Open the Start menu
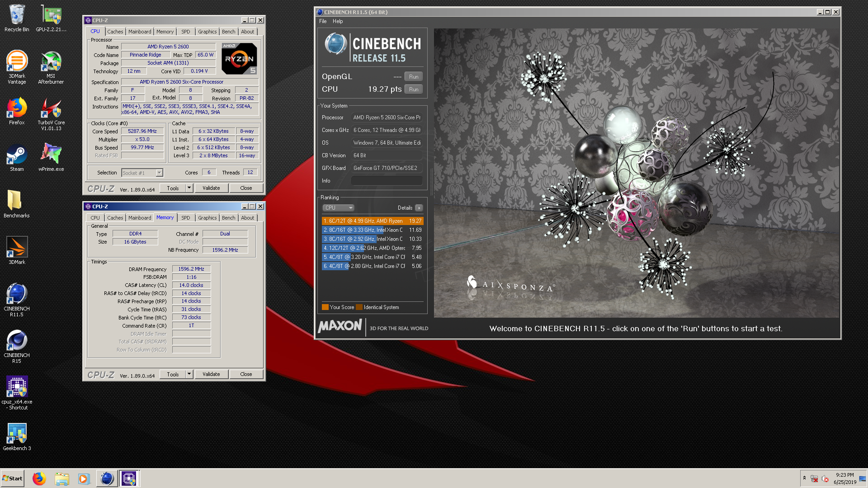Image resolution: width=868 pixels, height=488 pixels. (13, 479)
